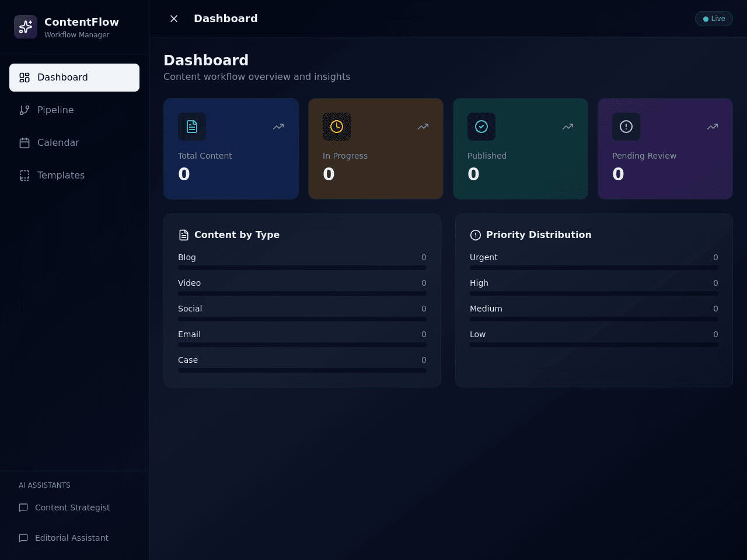This screenshot has width=747, height=560.
Task: Click the trend arrow on In Progress card
Action: 423,127
